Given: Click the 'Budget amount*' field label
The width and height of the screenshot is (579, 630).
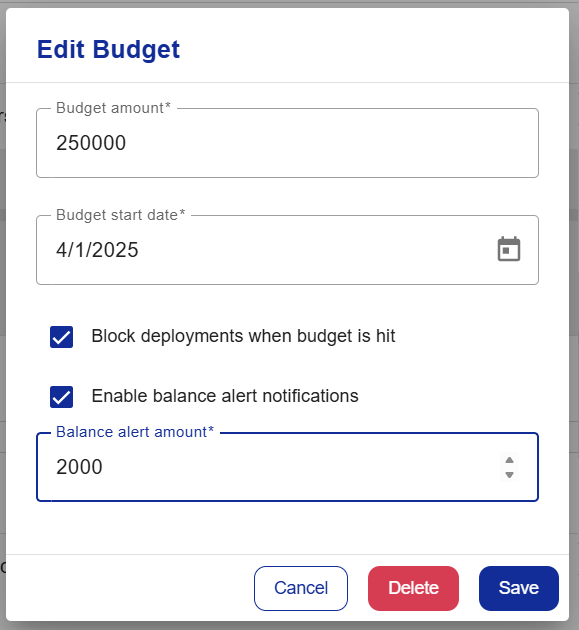Looking at the screenshot, I should [x=113, y=108].
